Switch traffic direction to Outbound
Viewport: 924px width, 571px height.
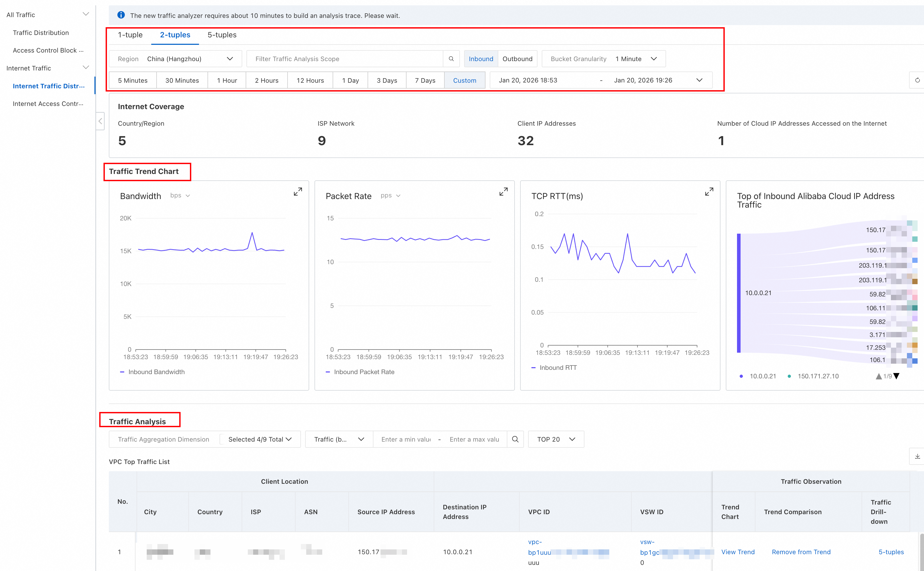tap(517, 59)
